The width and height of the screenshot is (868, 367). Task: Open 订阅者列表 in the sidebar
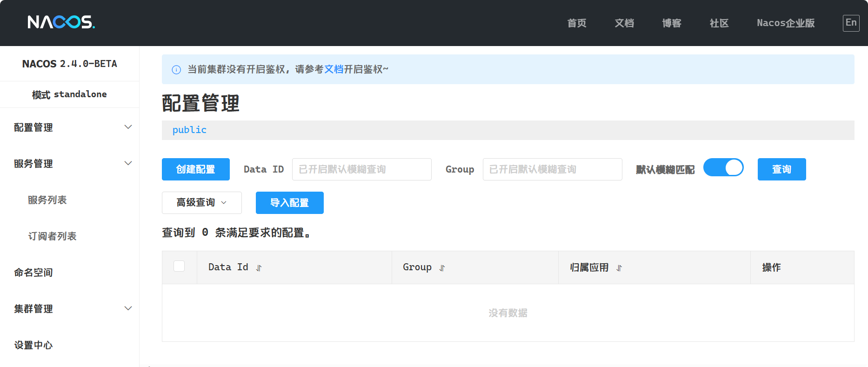tap(52, 236)
